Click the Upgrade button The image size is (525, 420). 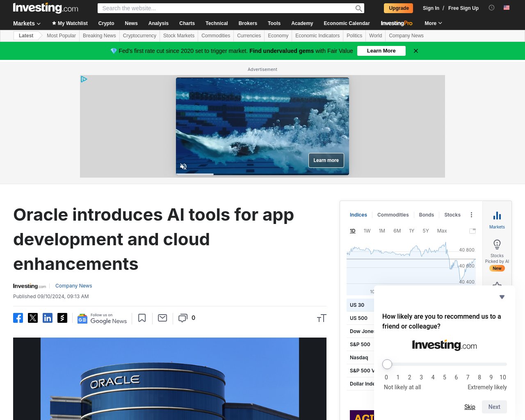[x=399, y=8]
